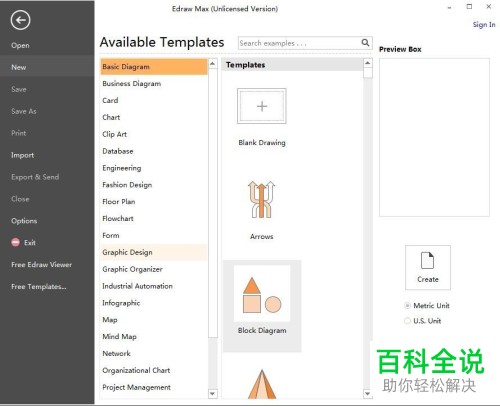This screenshot has height=406, width=500.
Task: Select the Database category
Action: [154, 151]
